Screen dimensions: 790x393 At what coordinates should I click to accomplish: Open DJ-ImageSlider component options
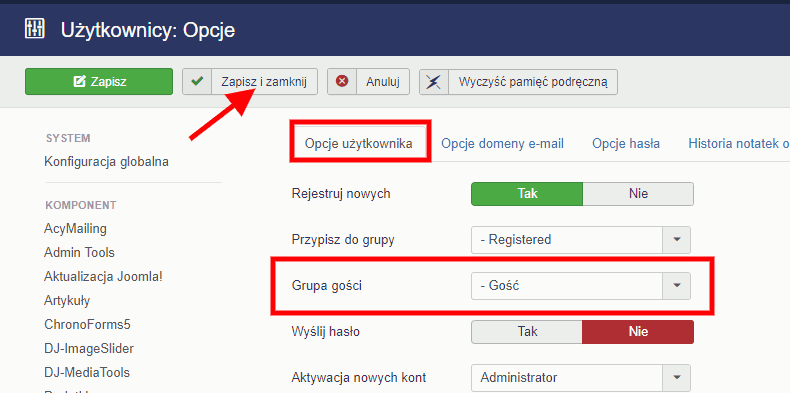point(89,349)
